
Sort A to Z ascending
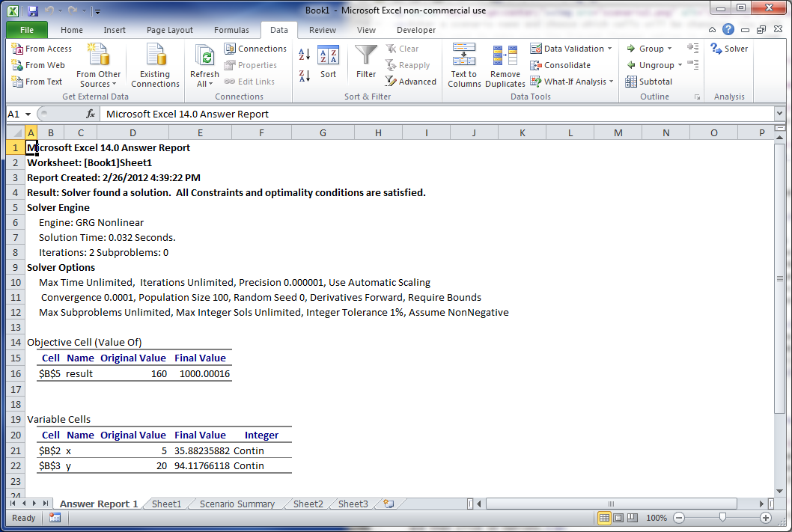pyautogui.click(x=304, y=54)
